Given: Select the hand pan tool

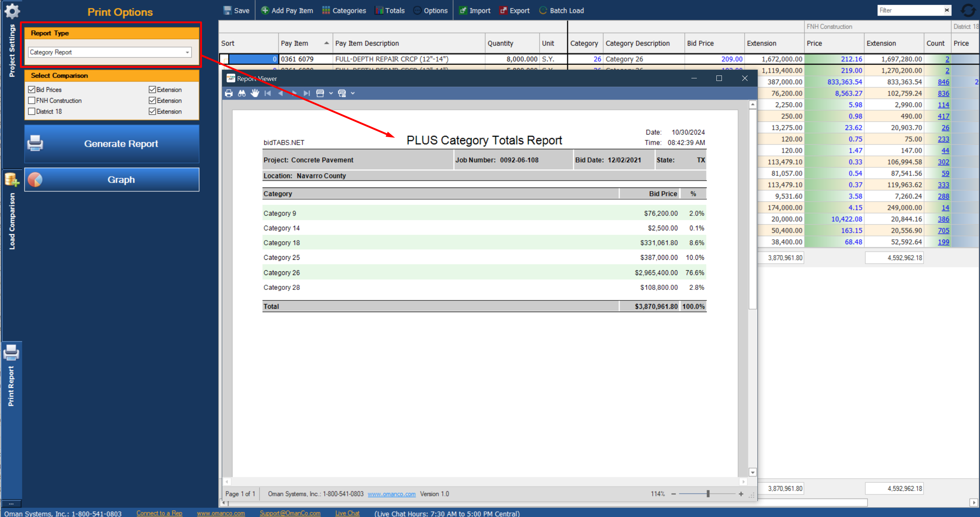Looking at the screenshot, I should pos(255,93).
